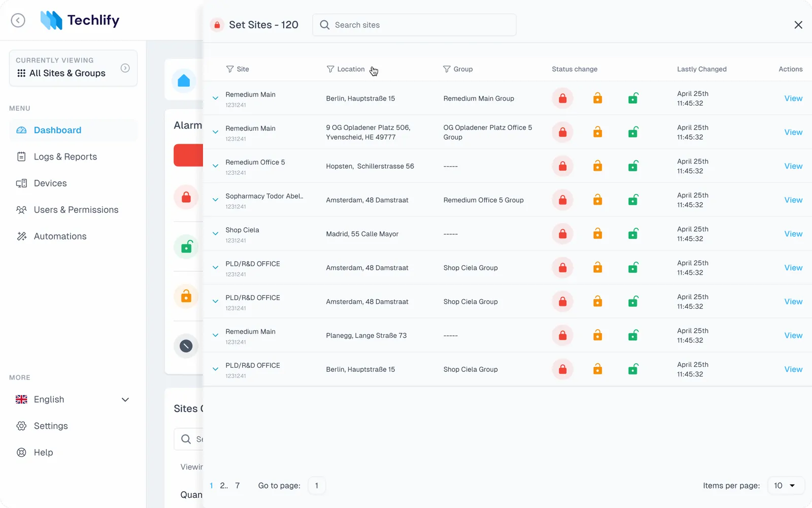Click the Search sites input field
812x508 pixels.
tap(414, 25)
